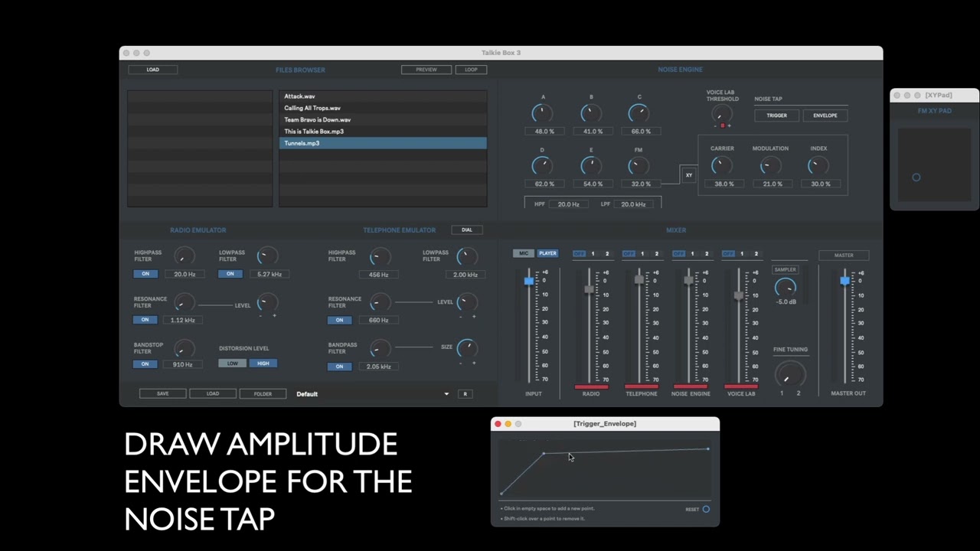Click the Fine Tuning knob
Screen dimensions: 980x551
[x=790, y=374]
